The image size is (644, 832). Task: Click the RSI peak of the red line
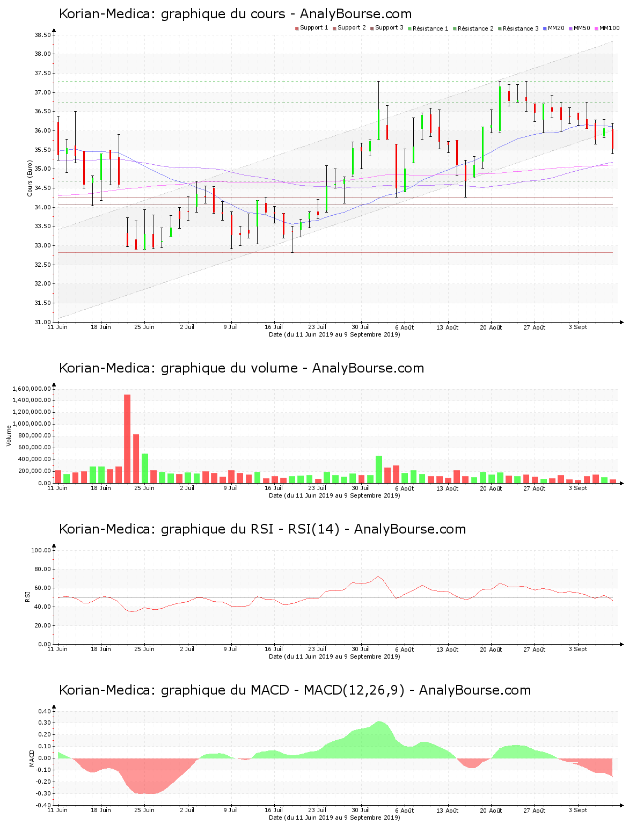378,577
